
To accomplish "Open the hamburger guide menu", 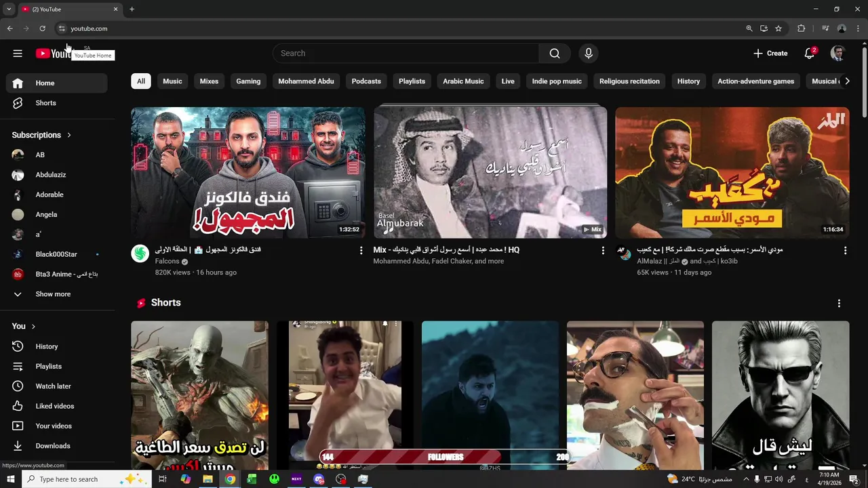I will [18, 54].
